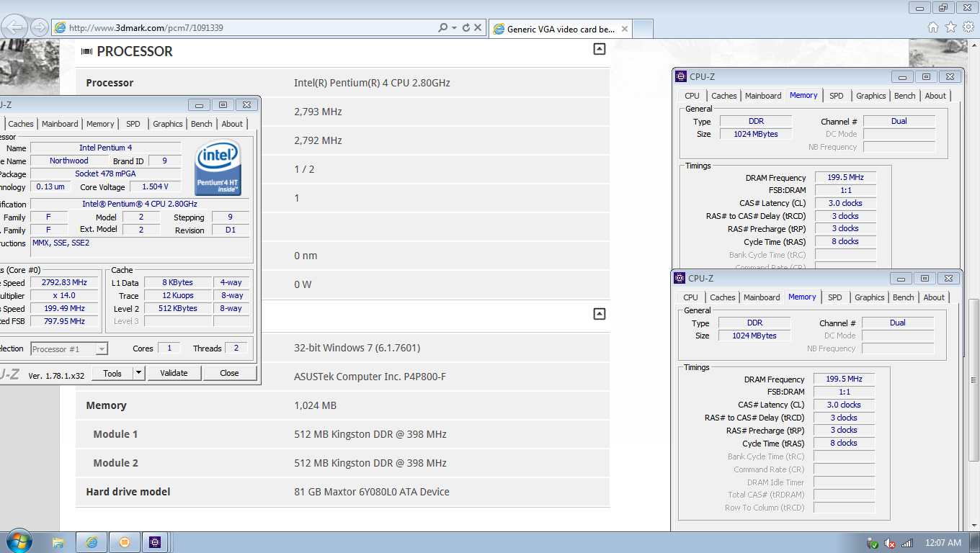Image resolution: width=980 pixels, height=553 pixels.
Task: Click the refresh icon in address bar
Action: tap(466, 28)
